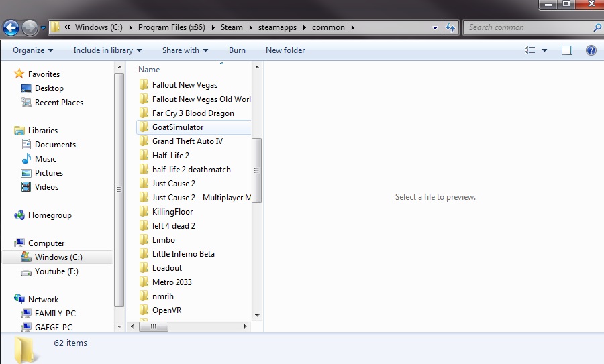Click the Search common input field
This screenshot has height=364, width=604.
527,27
